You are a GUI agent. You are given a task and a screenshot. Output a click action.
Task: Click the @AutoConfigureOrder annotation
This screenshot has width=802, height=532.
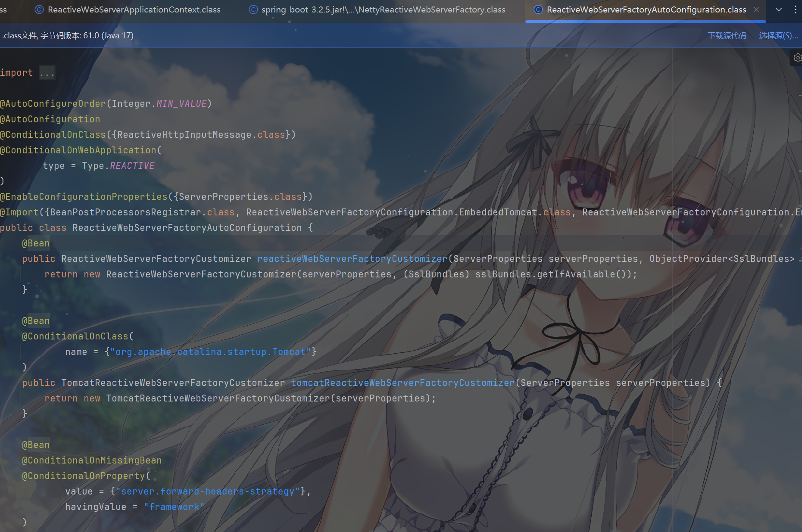pos(53,103)
